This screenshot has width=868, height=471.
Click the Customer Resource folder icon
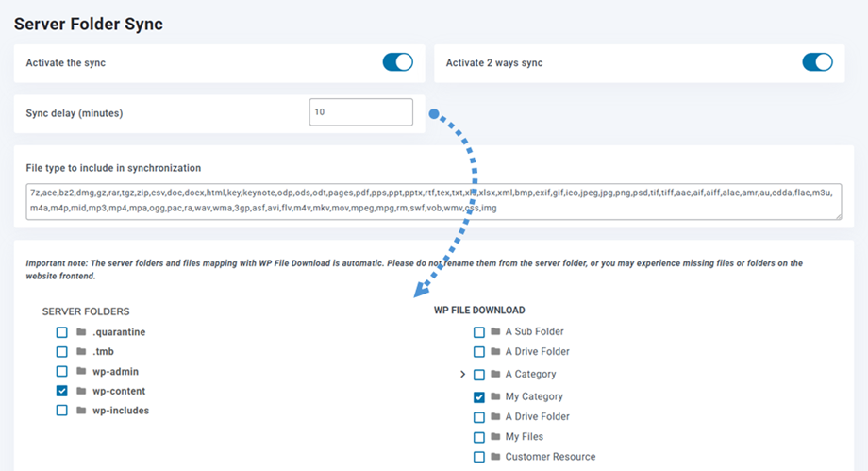[x=495, y=457]
